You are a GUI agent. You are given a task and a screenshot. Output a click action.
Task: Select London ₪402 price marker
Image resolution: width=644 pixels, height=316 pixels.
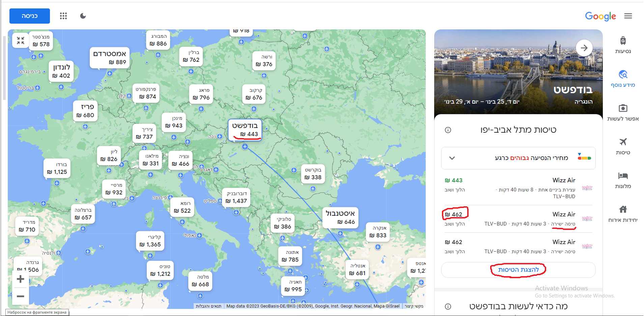(61, 71)
